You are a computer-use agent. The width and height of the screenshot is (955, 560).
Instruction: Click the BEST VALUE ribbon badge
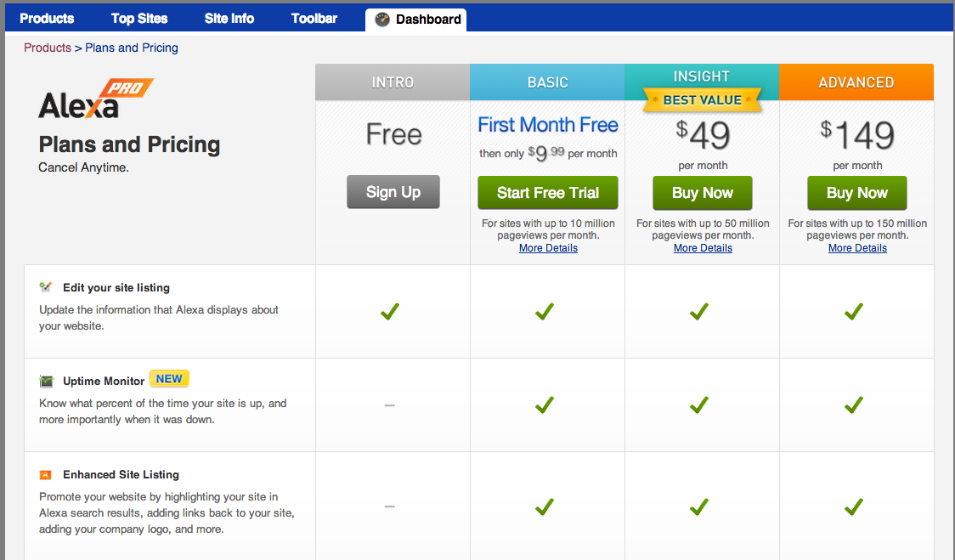pos(703,100)
